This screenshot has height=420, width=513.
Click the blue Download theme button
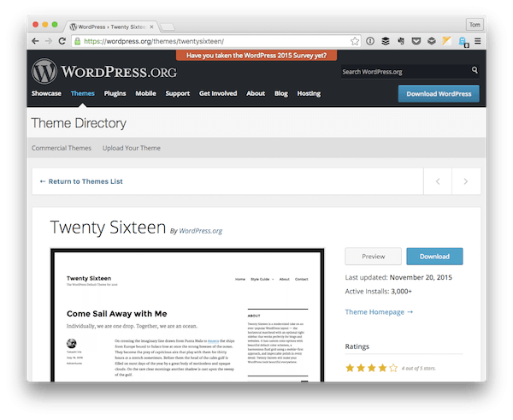tap(434, 257)
